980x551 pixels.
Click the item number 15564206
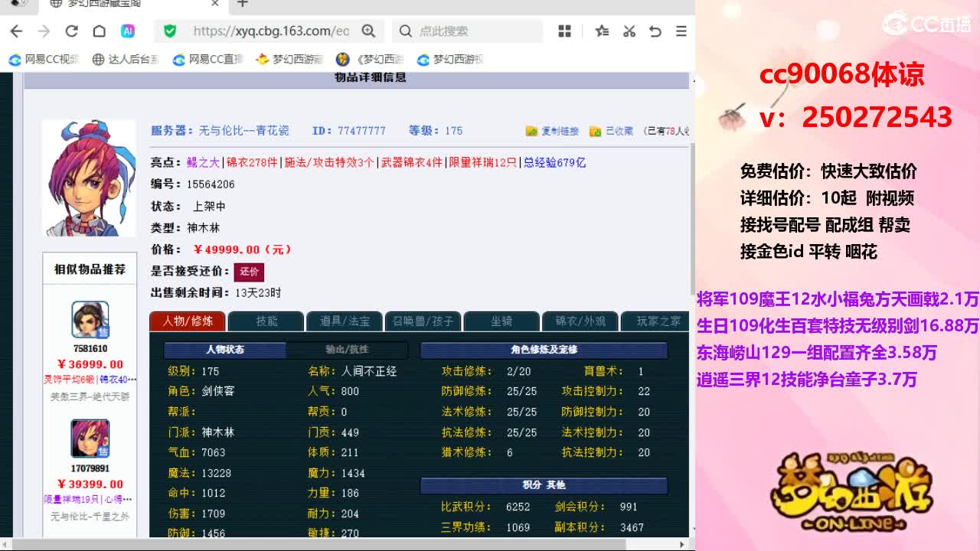(211, 184)
